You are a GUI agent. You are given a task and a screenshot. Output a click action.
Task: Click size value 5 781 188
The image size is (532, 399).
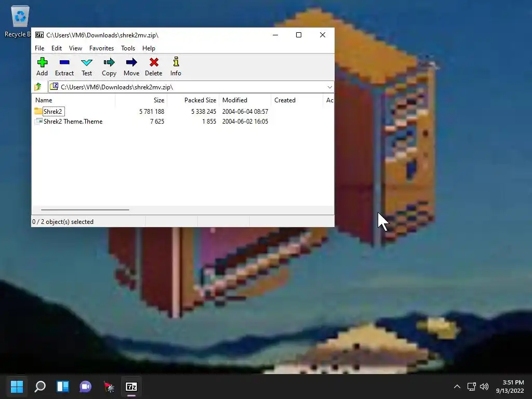coord(152,111)
